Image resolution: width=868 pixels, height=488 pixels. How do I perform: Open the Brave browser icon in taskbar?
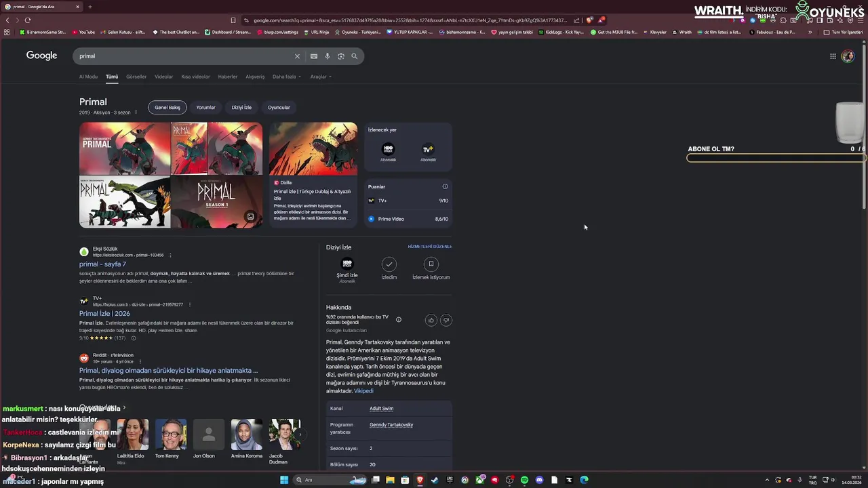(420, 480)
